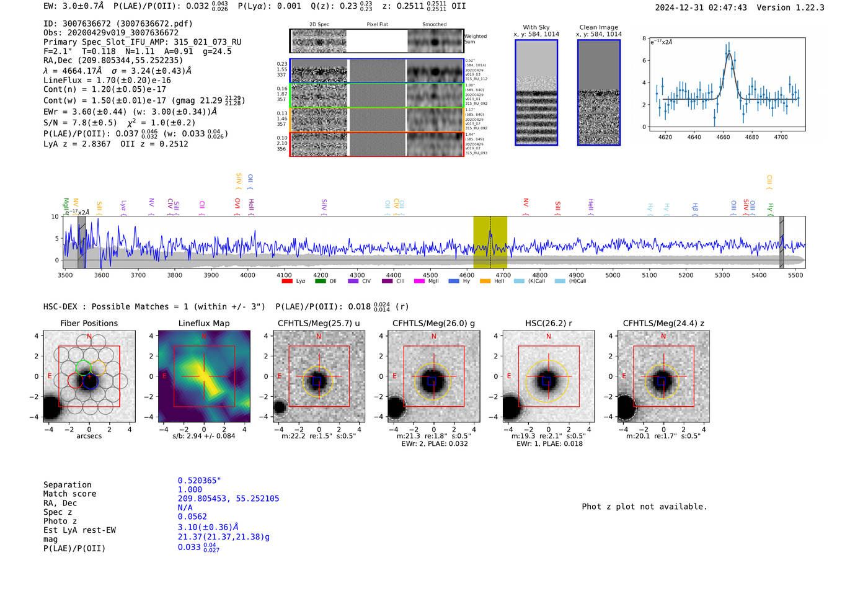Open the Fiber Positions image panel
The image size is (868, 591).
pos(89,376)
